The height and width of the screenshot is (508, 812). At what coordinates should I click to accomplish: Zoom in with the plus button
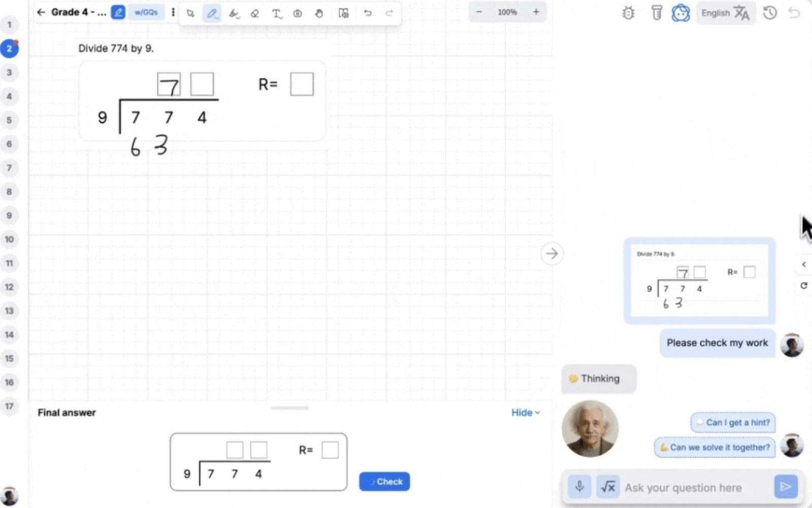(536, 12)
